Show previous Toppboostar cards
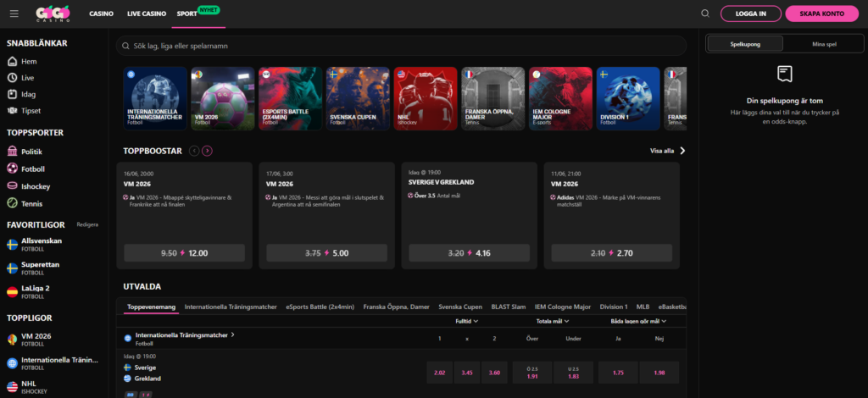 pyautogui.click(x=194, y=151)
